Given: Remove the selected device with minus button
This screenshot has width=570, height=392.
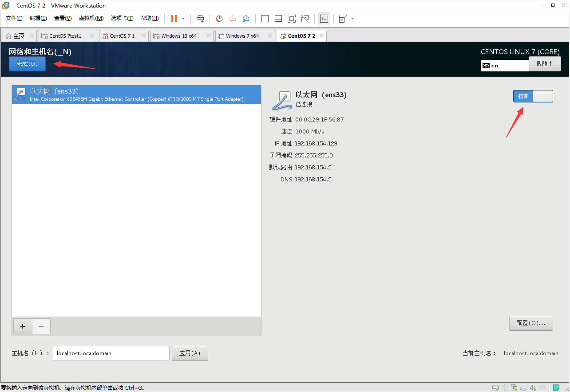Looking at the screenshot, I should 41,326.
